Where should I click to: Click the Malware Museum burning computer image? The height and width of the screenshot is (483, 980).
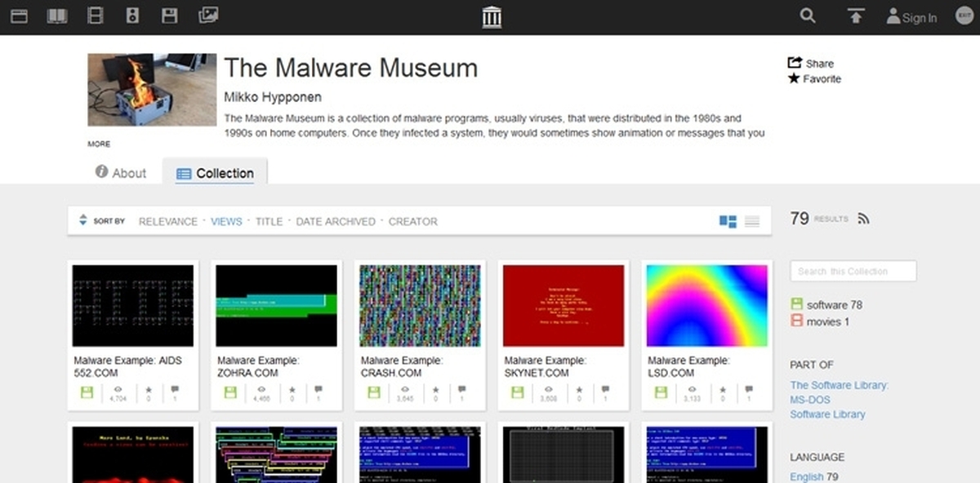point(152,90)
